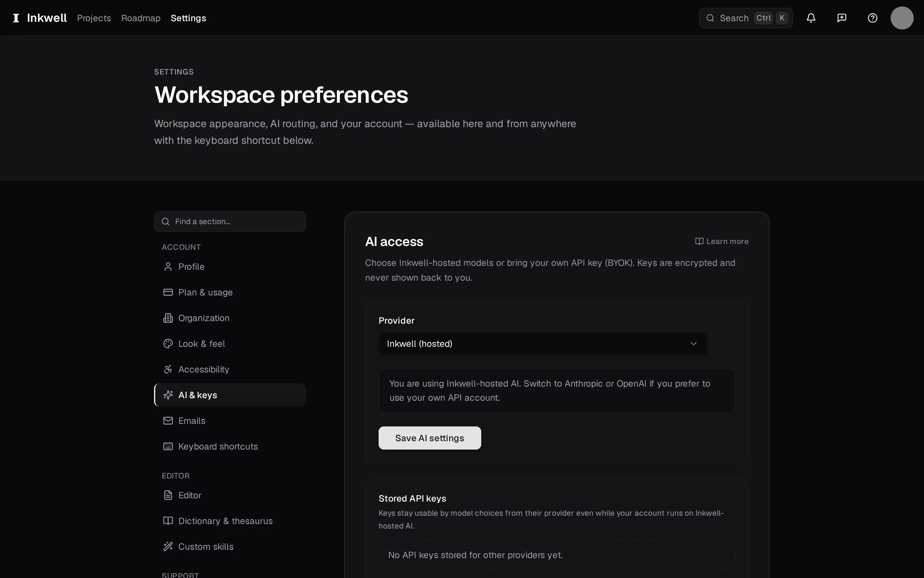Open Dictionary & thesaurus section
Viewport: 924px width, 578px height.
tap(230, 521)
